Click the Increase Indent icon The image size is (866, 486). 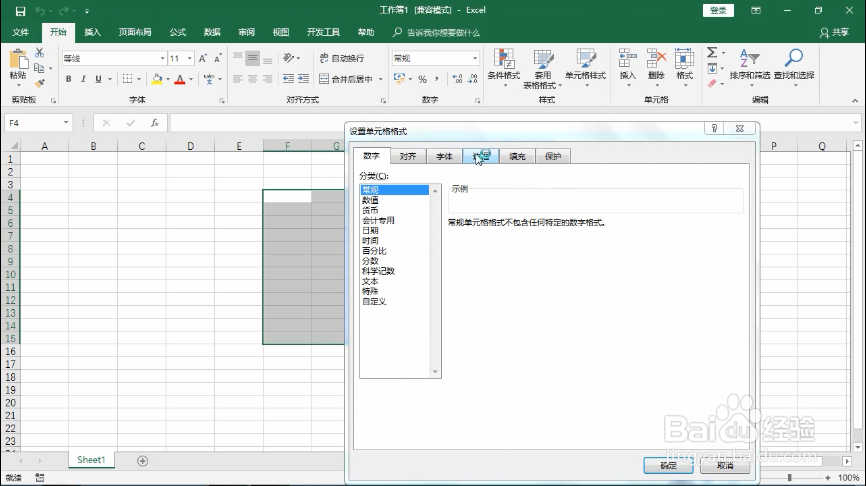point(303,79)
